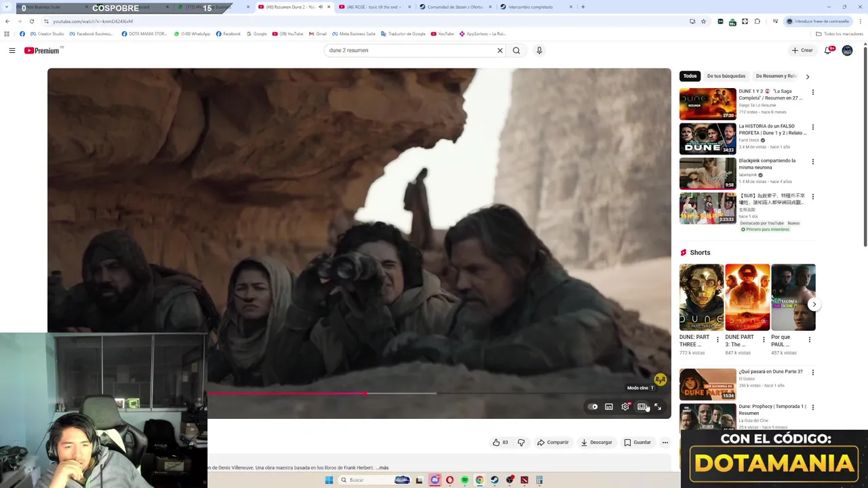Image resolution: width=868 pixels, height=488 pixels.
Task: Select the Todos filter chip
Action: [x=690, y=76]
